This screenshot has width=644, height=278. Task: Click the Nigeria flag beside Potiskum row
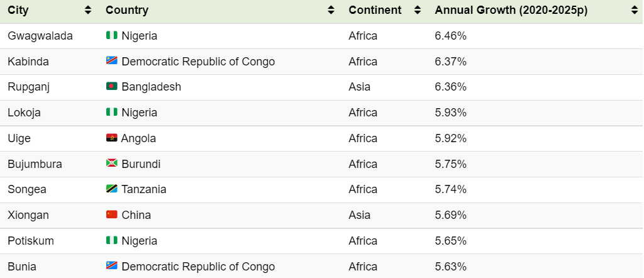point(112,241)
